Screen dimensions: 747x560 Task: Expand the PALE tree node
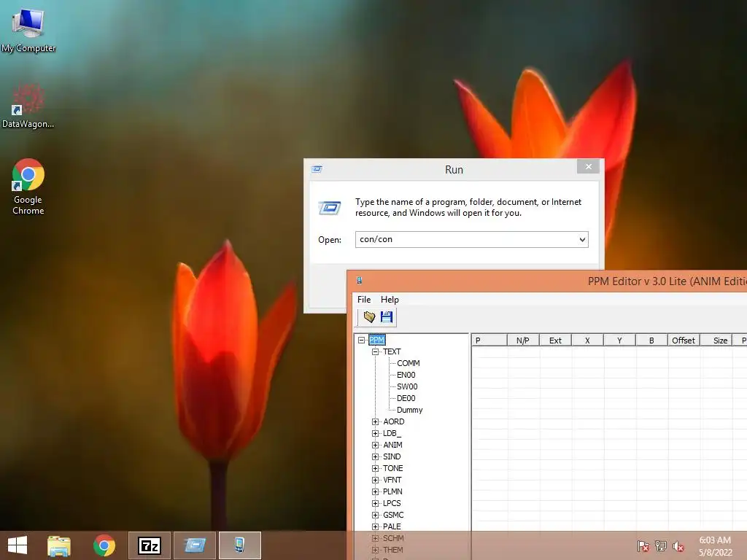[376, 526]
